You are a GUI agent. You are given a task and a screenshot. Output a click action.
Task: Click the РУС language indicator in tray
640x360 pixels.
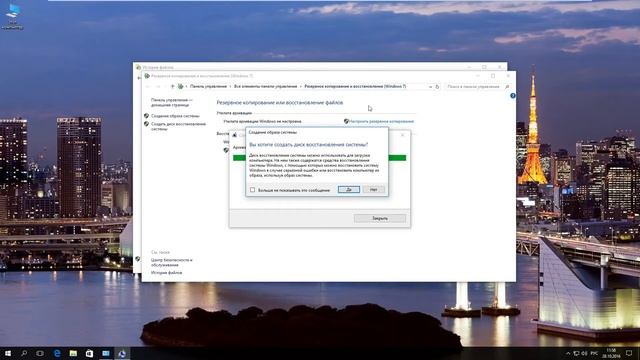[594, 353]
